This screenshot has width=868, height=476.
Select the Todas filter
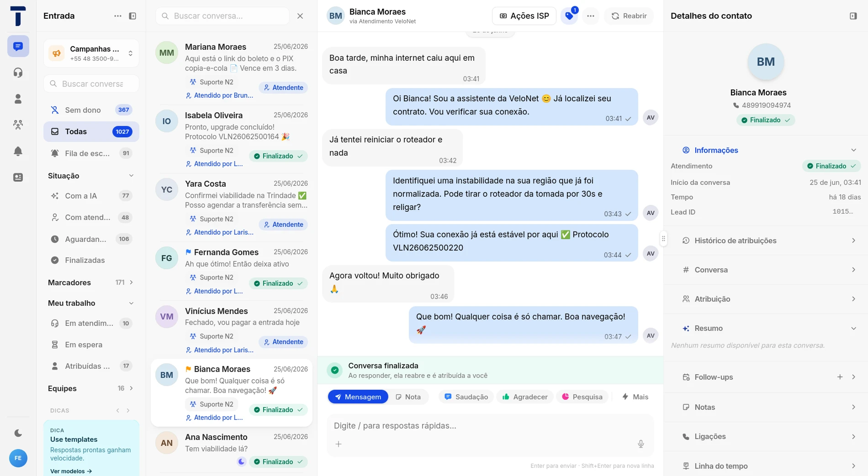point(91,131)
